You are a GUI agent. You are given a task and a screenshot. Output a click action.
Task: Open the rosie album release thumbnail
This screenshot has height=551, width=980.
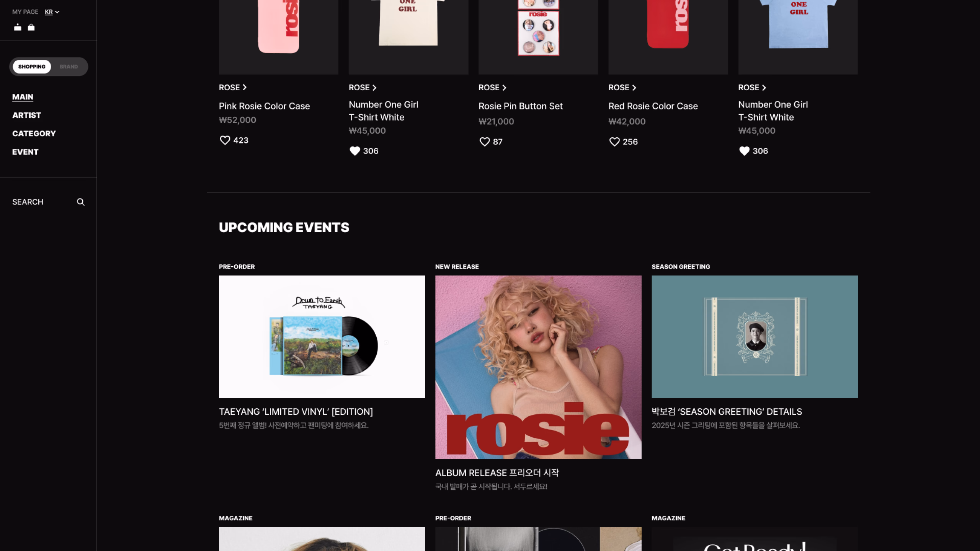coord(538,367)
